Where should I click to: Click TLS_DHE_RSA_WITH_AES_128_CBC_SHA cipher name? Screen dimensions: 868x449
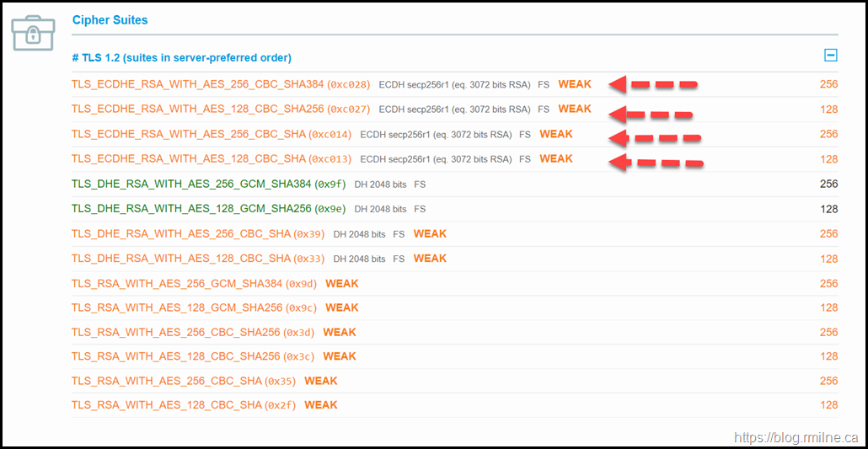(180, 259)
